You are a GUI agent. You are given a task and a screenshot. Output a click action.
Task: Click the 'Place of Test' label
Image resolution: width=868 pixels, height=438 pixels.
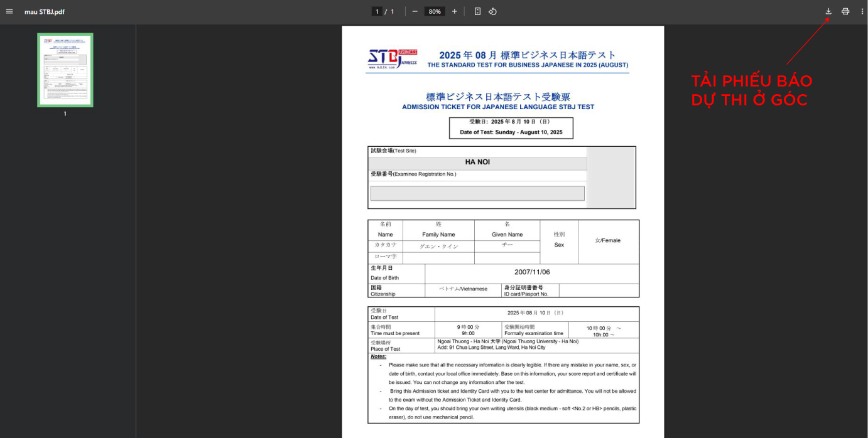tap(385, 349)
